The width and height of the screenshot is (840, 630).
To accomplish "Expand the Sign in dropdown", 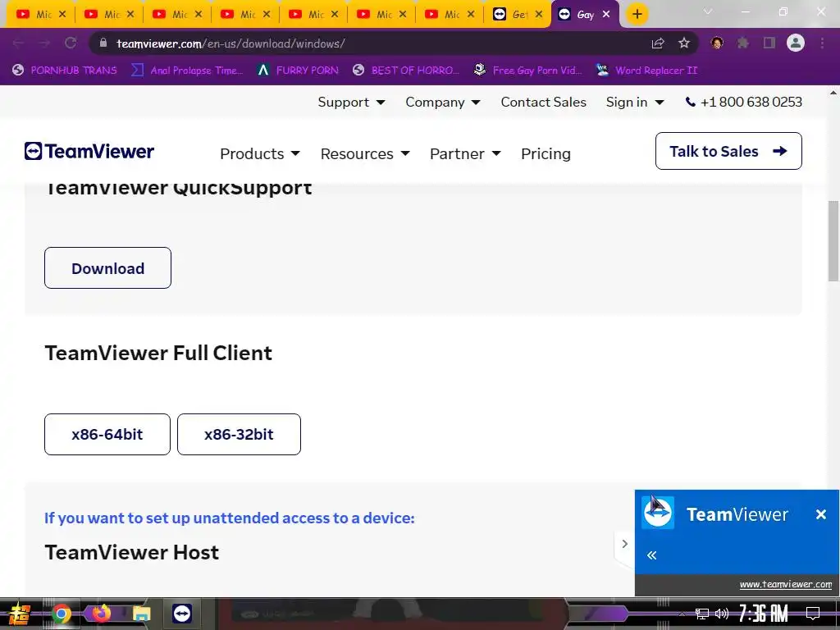I will coord(635,102).
